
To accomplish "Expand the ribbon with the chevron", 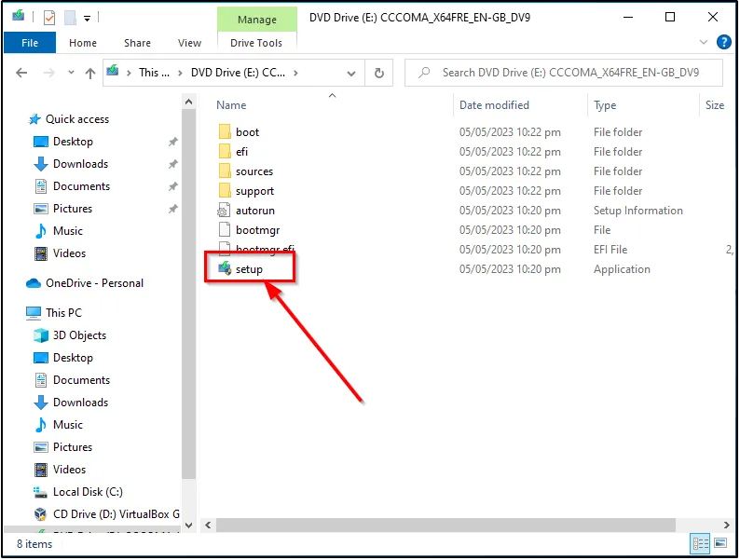I will [704, 42].
